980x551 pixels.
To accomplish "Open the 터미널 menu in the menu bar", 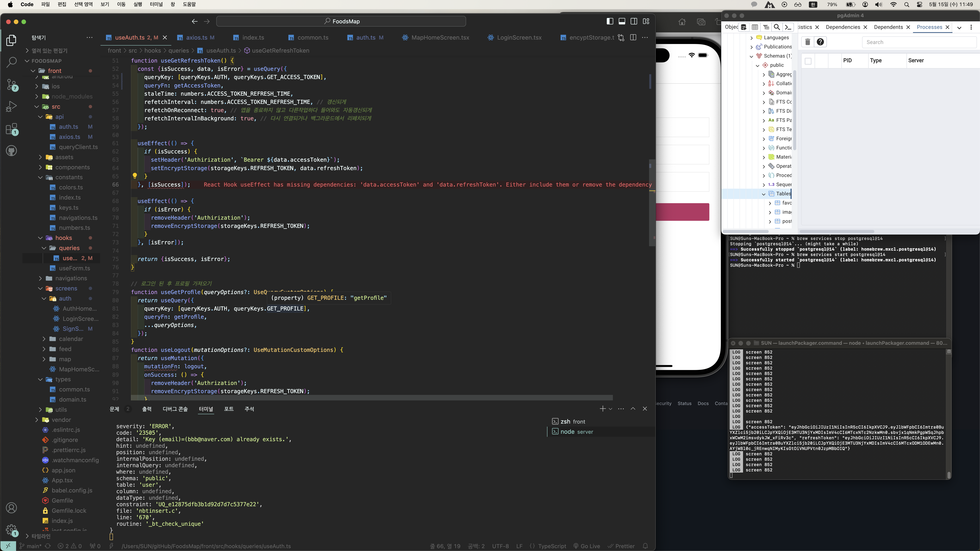I will pos(156,4).
